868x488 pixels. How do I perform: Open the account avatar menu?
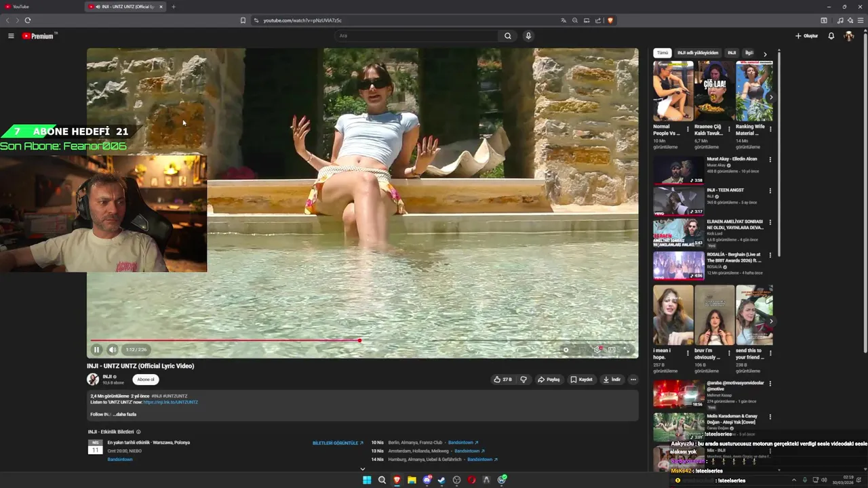pyautogui.click(x=848, y=36)
